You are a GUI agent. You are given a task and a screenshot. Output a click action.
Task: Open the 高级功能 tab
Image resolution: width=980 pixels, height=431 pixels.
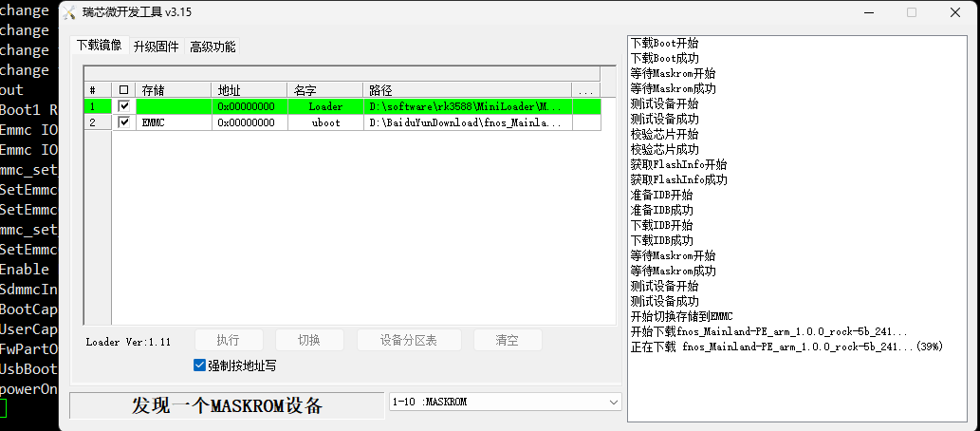(213, 47)
